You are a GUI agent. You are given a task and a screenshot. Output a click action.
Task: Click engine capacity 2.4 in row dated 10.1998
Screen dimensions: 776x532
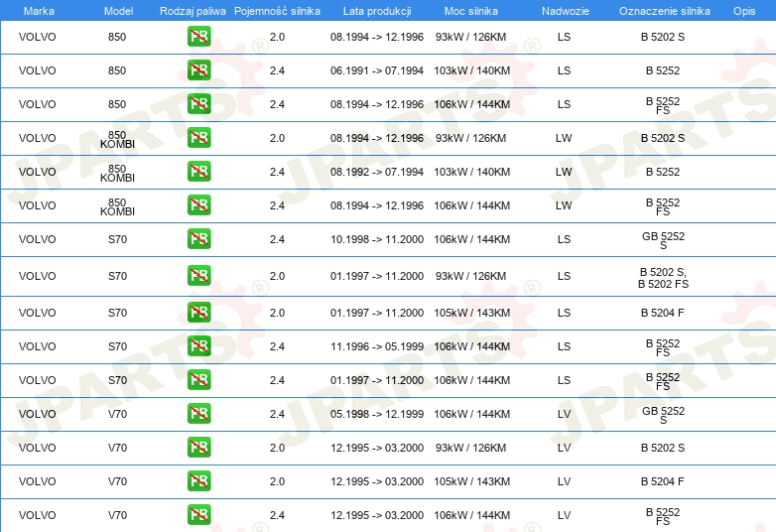click(x=277, y=239)
